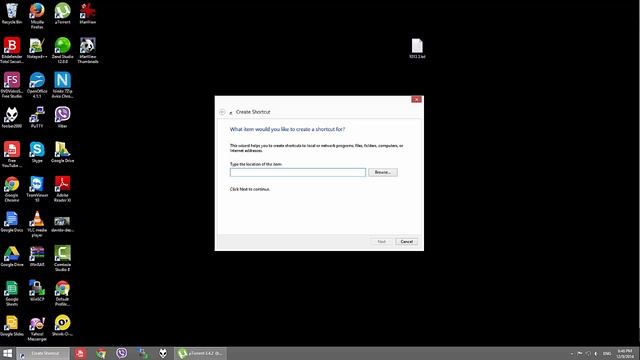Launch Mozilla Firefox from the desktop
The width and height of the screenshot is (640, 360).
37,16
